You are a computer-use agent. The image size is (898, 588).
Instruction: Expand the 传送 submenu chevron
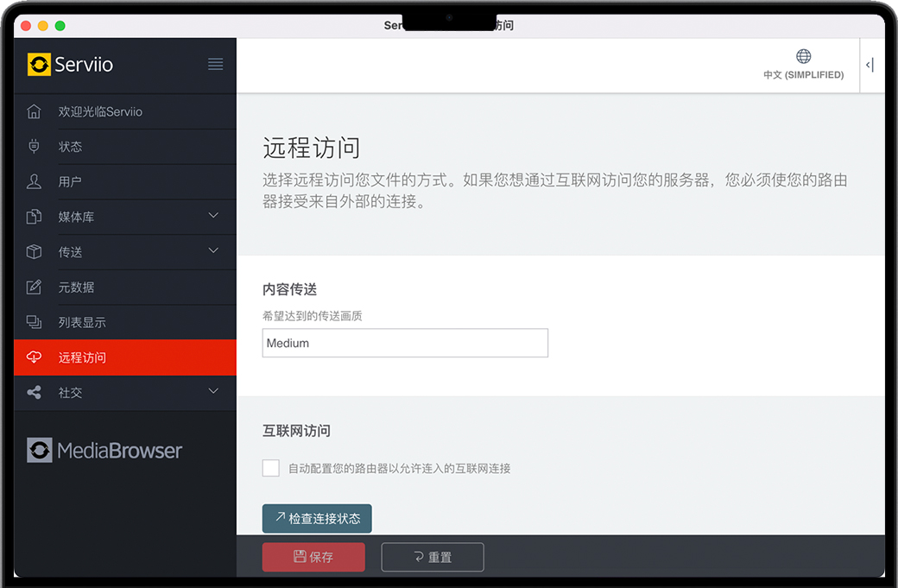tap(214, 251)
